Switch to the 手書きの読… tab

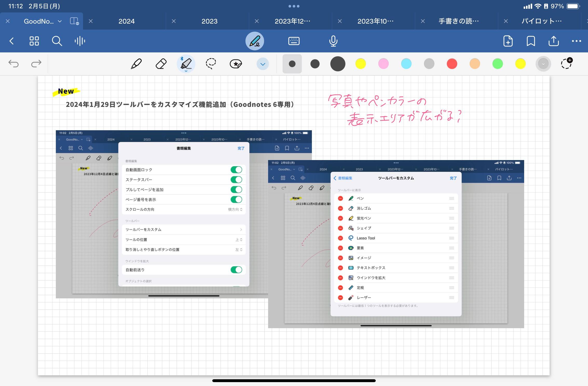pyautogui.click(x=459, y=21)
